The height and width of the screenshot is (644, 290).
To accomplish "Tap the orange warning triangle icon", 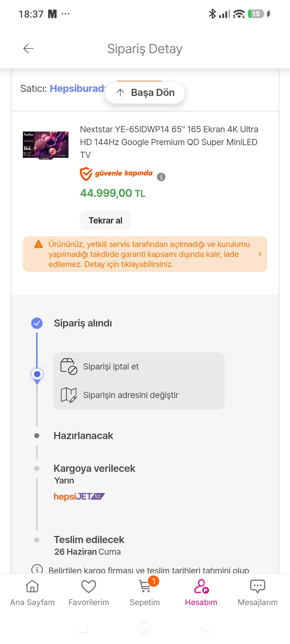I will [x=38, y=244].
